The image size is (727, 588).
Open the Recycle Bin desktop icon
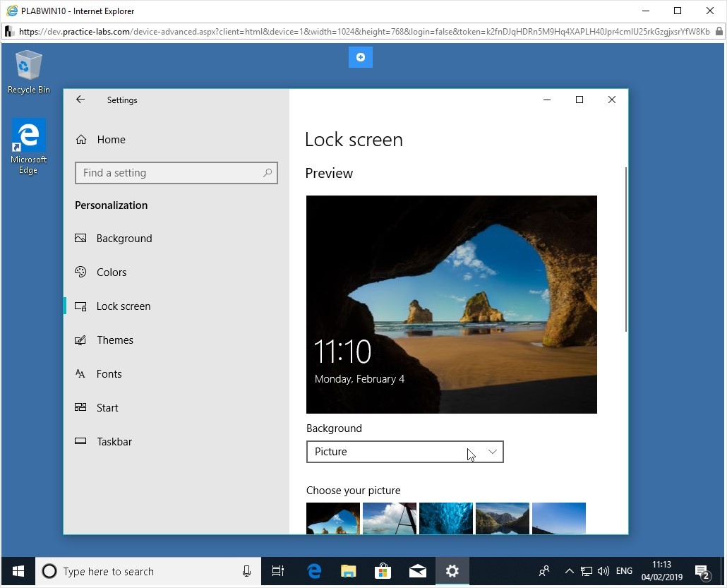tap(29, 72)
